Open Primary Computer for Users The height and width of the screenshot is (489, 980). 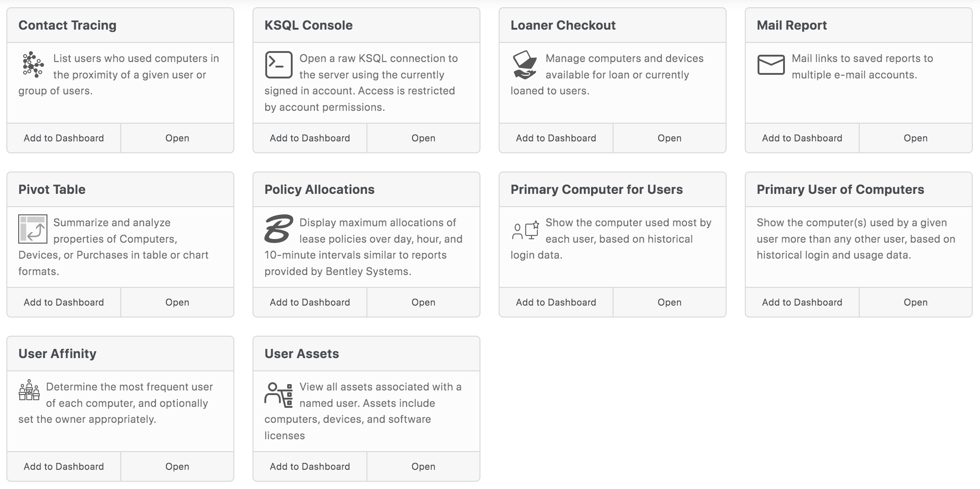(x=669, y=302)
